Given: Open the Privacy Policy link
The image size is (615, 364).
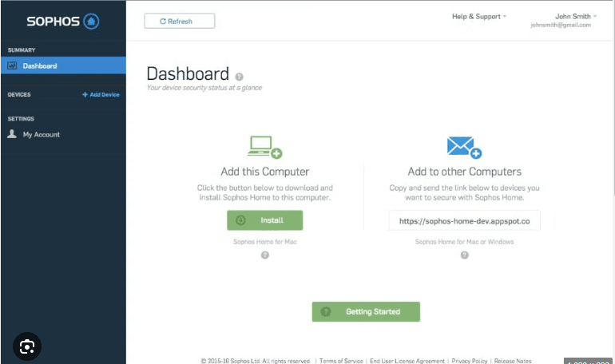Looking at the screenshot, I should point(470,361).
